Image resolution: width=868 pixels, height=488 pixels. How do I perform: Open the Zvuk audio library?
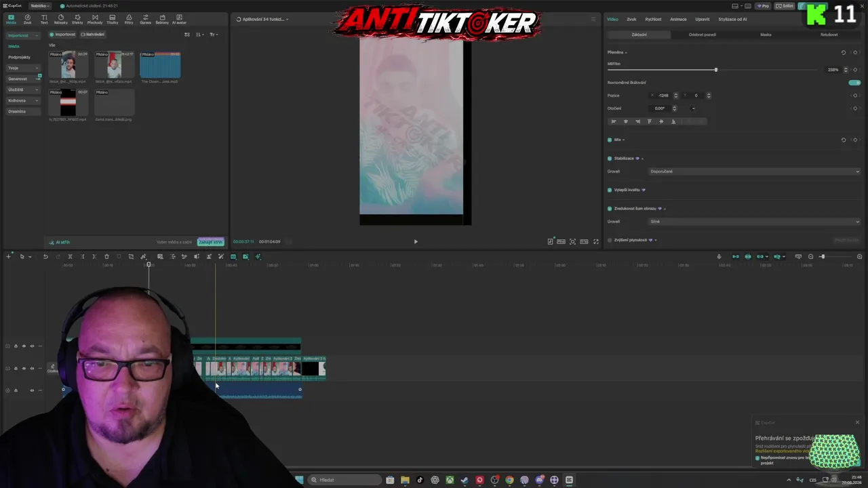(28, 19)
